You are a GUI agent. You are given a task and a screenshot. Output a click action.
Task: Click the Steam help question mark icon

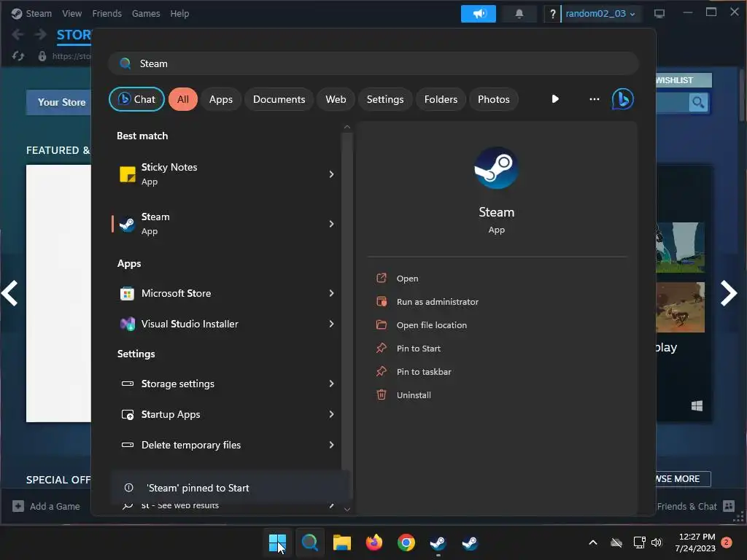pyautogui.click(x=553, y=14)
